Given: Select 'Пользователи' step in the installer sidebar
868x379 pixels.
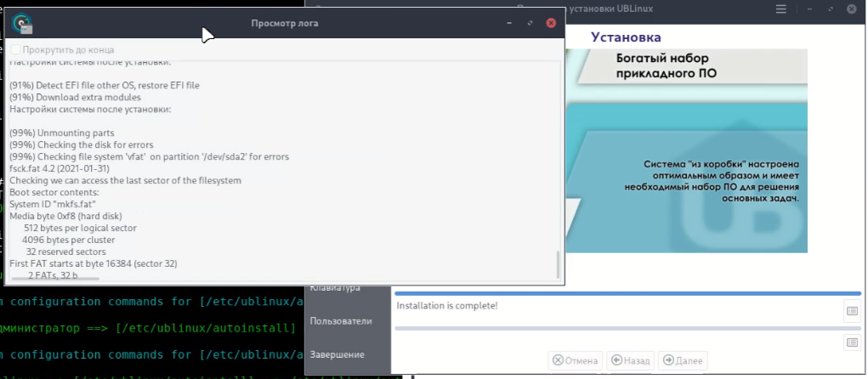Looking at the screenshot, I should coord(341,321).
